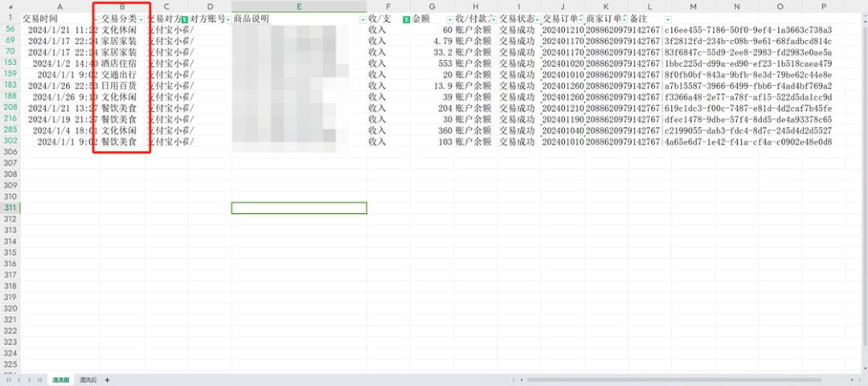Open the active filter on 收/支 column
The image size is (868, 386).
click(407, 19)
